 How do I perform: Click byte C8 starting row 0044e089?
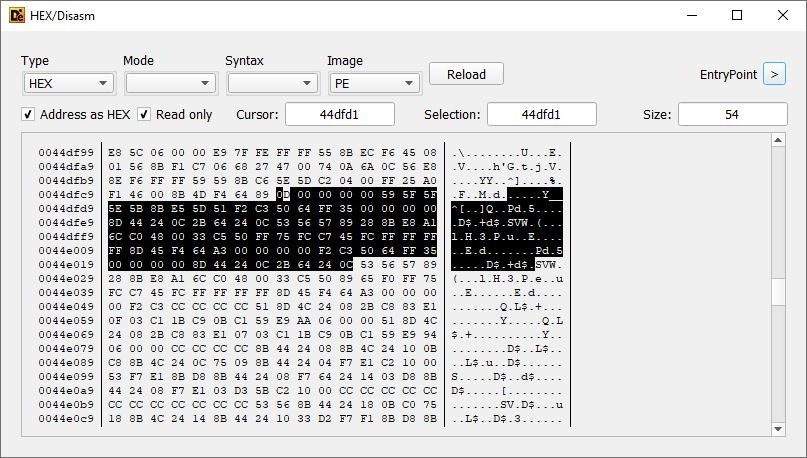click(x=115, y=362)
